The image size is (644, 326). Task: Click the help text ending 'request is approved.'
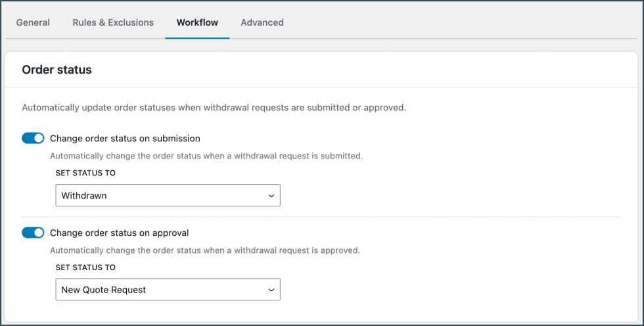pyautogui.click(x=205, y=250)
